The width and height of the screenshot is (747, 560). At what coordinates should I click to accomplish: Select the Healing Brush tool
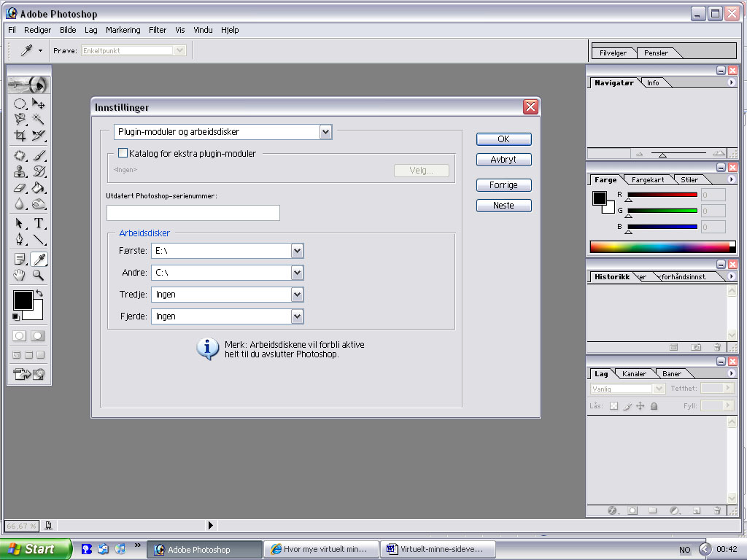pos(20,156)
